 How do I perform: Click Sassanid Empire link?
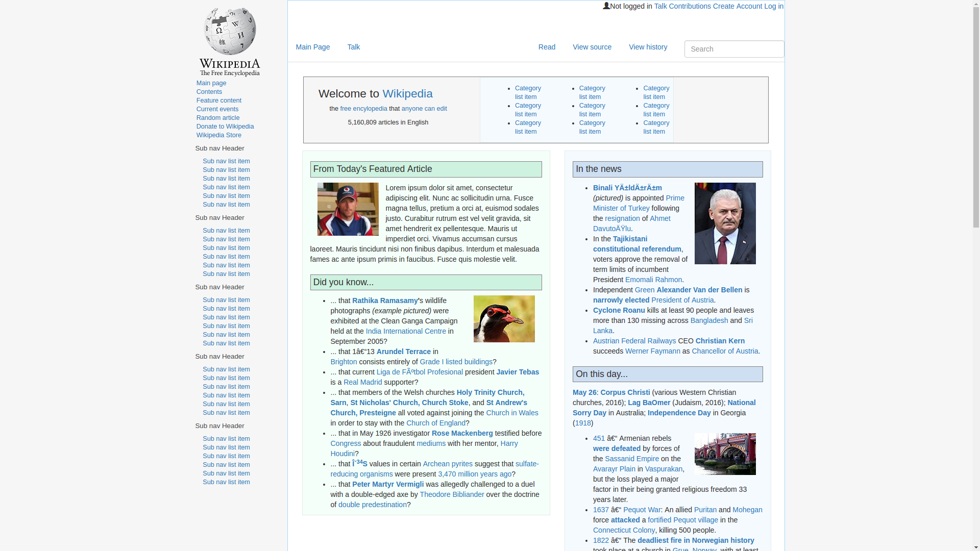(632, 459)
